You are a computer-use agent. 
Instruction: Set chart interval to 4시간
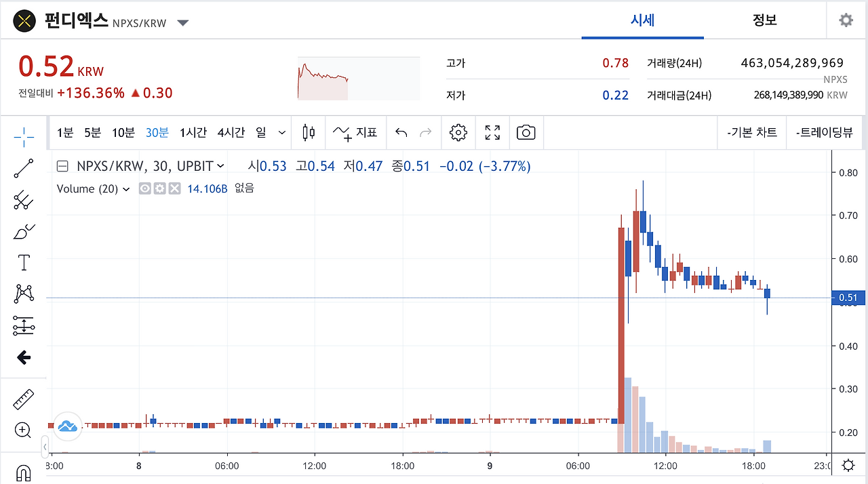[231, 133]
